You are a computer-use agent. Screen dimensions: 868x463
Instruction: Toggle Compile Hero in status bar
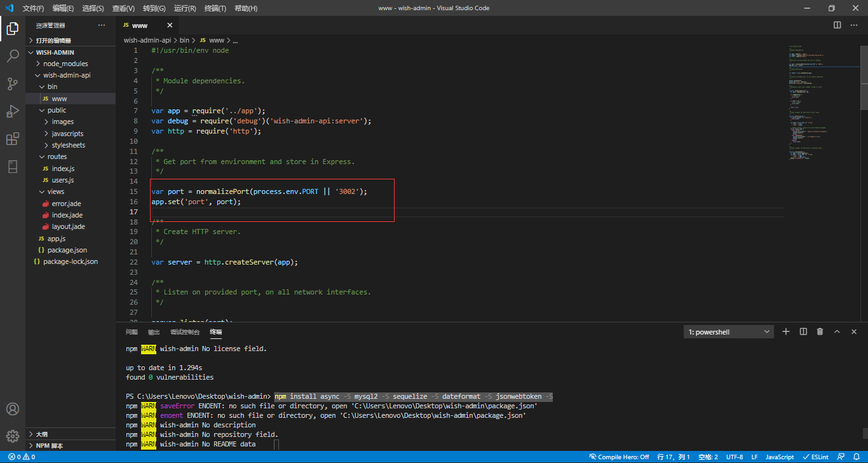click(619, 457)
